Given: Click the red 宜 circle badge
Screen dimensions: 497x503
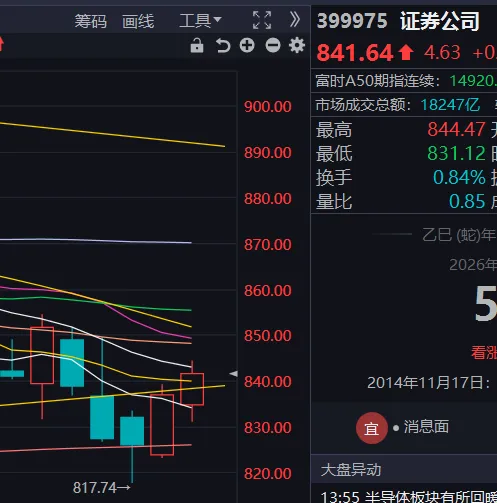Looking at the screenshot, I should [372, 428].
